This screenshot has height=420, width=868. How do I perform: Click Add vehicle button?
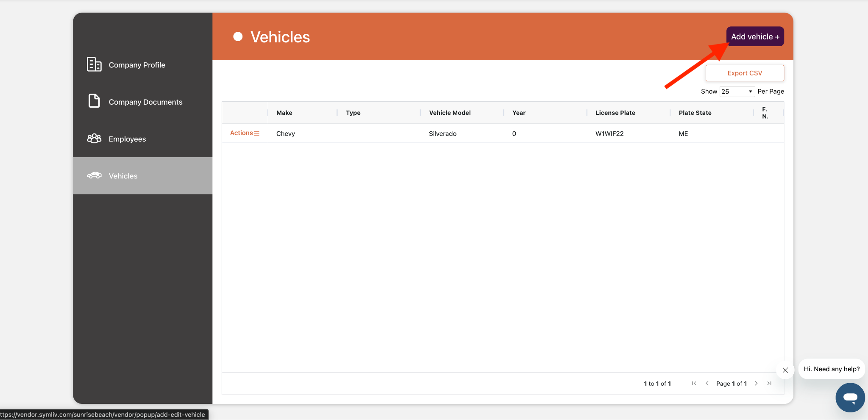(755, 37)
